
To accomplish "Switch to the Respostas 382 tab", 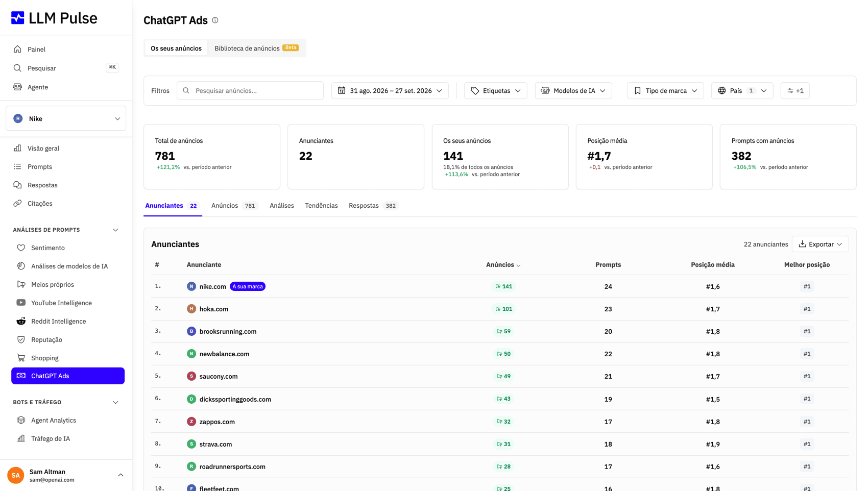I will pyautogui.click(x=373, y=206).
